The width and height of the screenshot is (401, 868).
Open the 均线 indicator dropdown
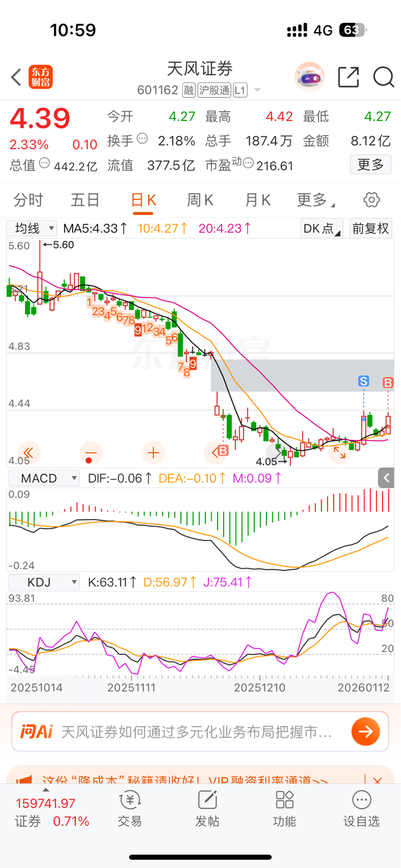tap(32, 228)
